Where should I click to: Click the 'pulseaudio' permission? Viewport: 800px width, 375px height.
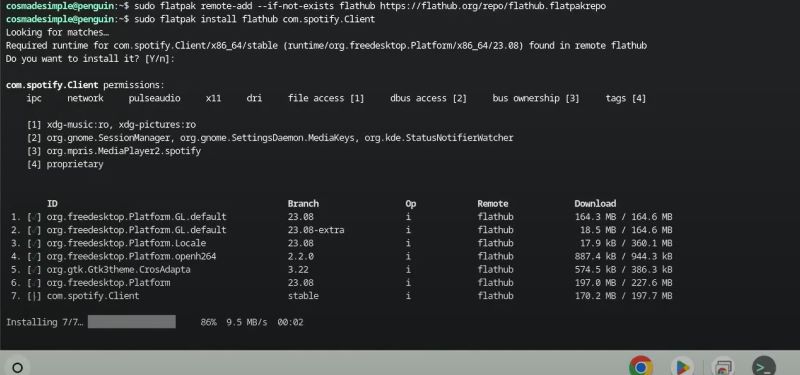(155, 98)
